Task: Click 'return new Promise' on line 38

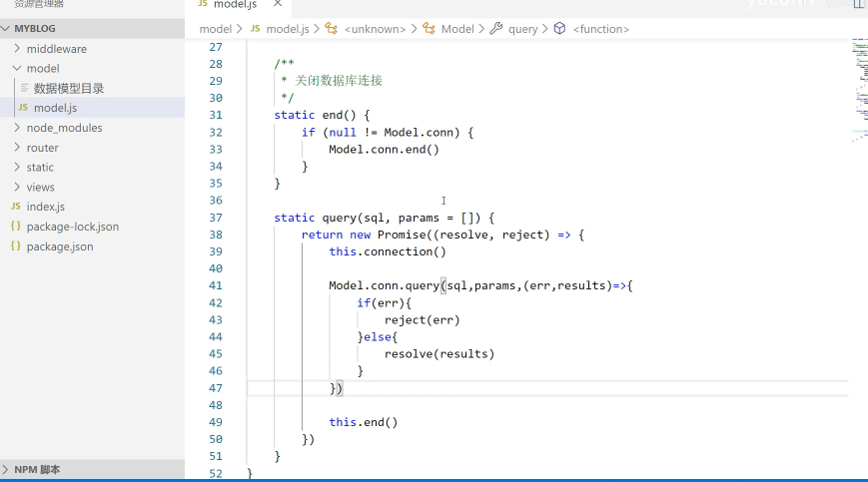Action: (364, 235)
